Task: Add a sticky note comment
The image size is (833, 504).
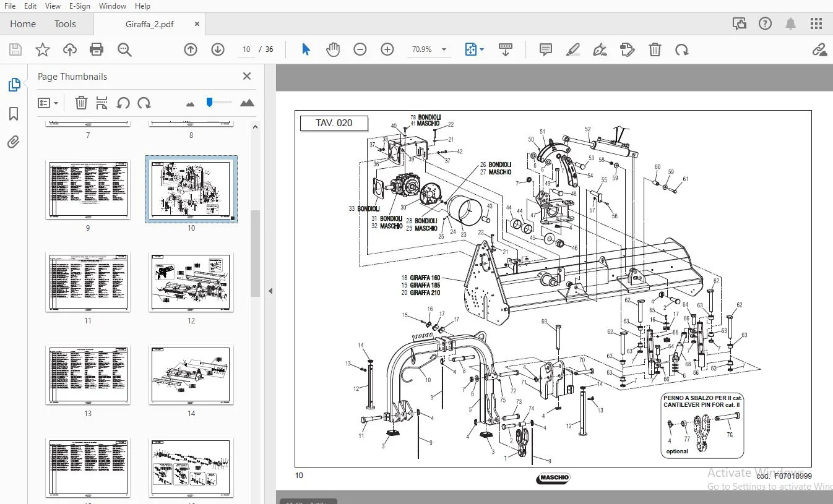Action: click(x=545, y=49)
